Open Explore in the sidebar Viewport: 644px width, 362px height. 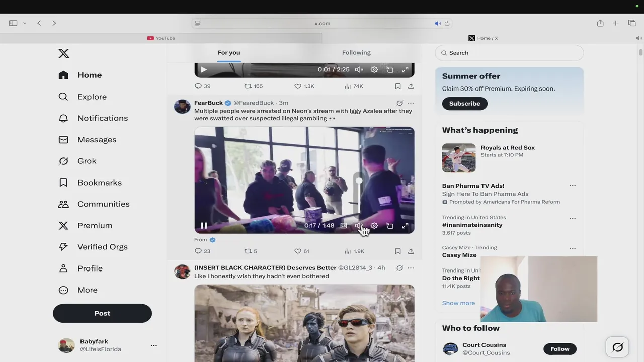pyautogui.click(x=83, y=97)
